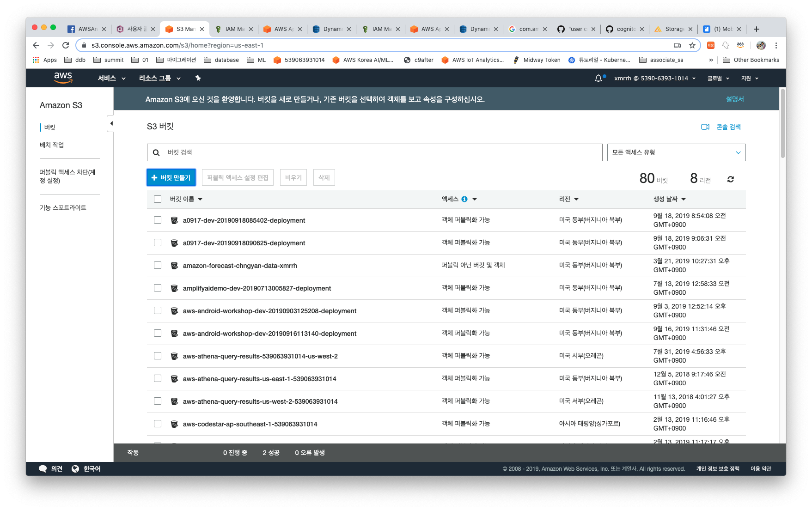The image size is (812, 510).
Task: Check the aws-athena-query-results-539063931014-us-west-2 checkbox
Action: pos(158,356)
